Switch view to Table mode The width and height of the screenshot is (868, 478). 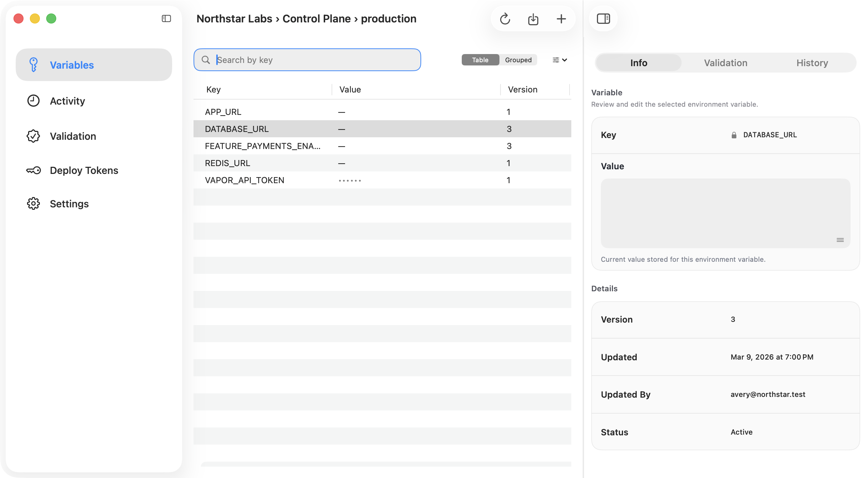pyautogui.click(x=480, y=60)
